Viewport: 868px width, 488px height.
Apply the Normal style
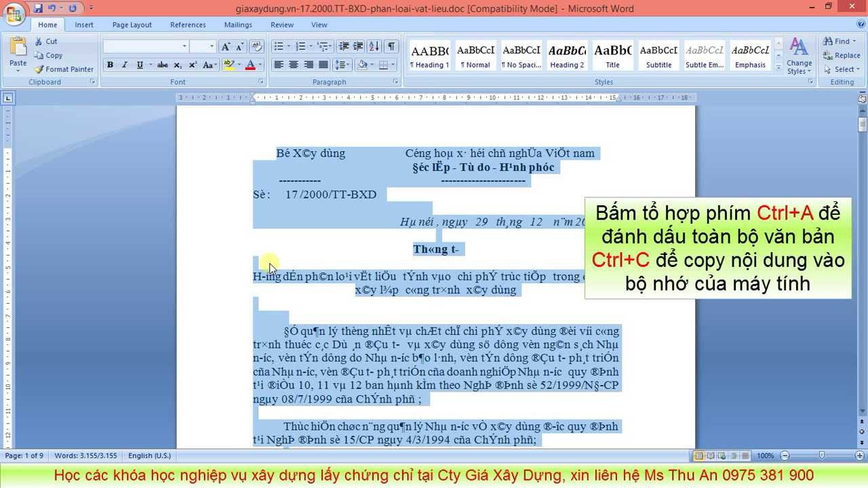click(x=475, y=56)
